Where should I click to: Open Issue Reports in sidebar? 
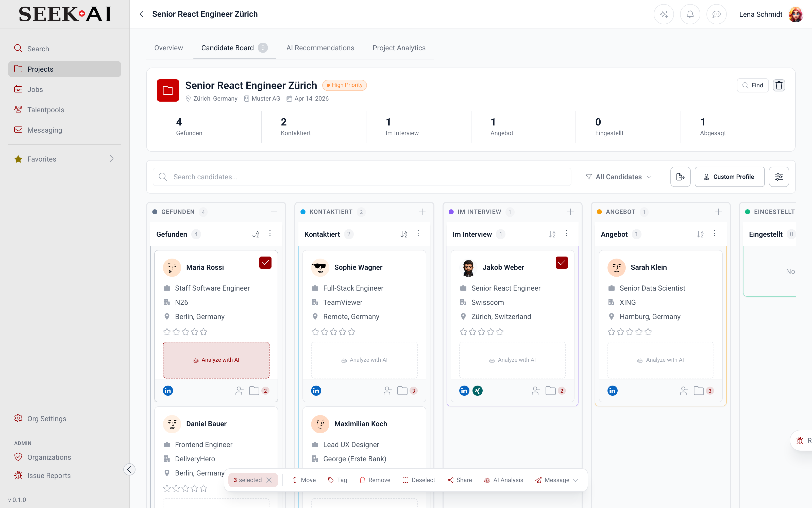(x=64, y=475)
